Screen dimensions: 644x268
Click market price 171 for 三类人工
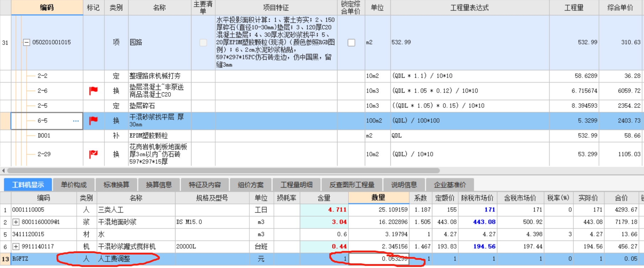point(489,210)
